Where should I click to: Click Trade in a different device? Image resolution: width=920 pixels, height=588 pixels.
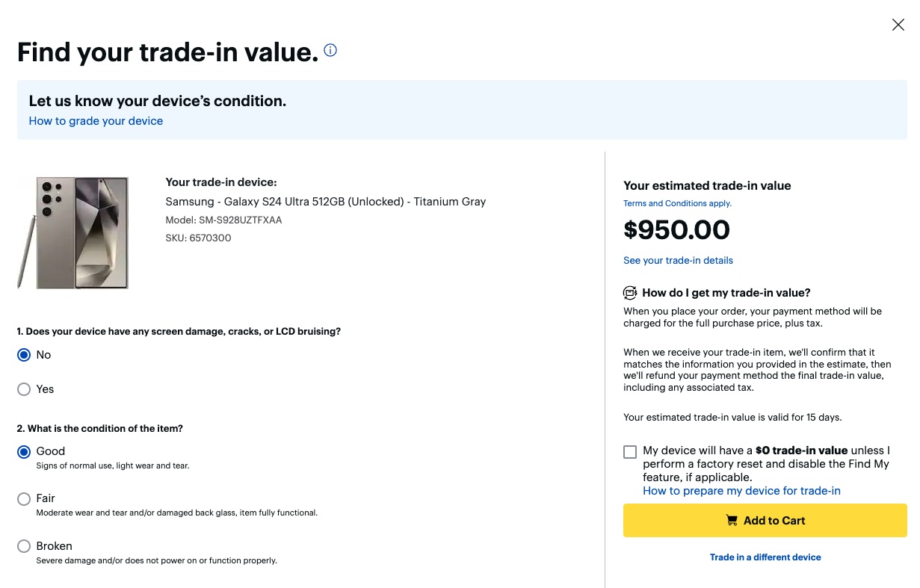click(x=765, y=557)
